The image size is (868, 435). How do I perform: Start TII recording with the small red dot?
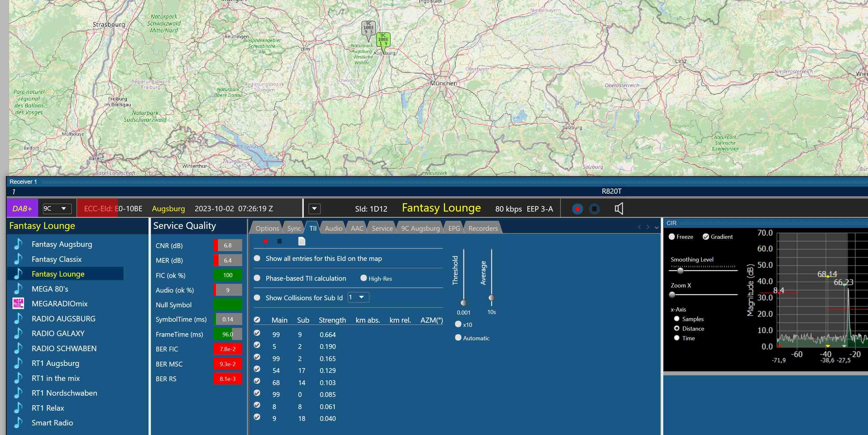click(266, 241)
